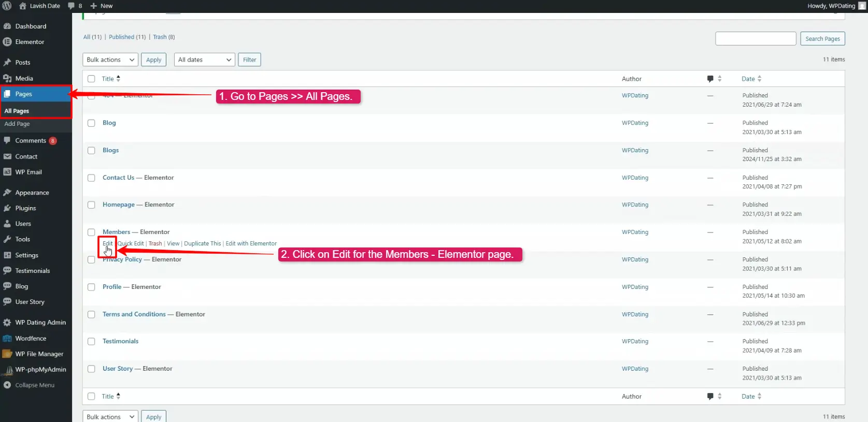
Task: Open Add Page submenu item
Action: click(x=17, y=124)
